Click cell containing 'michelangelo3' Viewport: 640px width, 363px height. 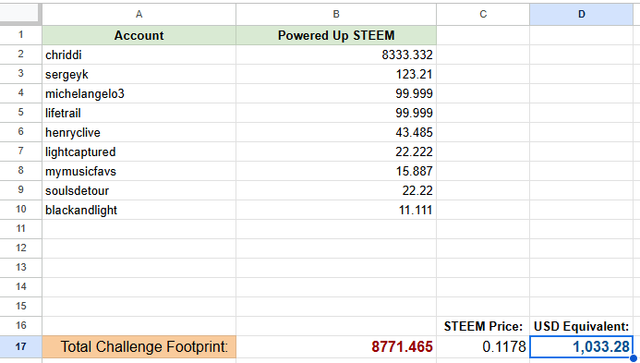coord(139,94)
